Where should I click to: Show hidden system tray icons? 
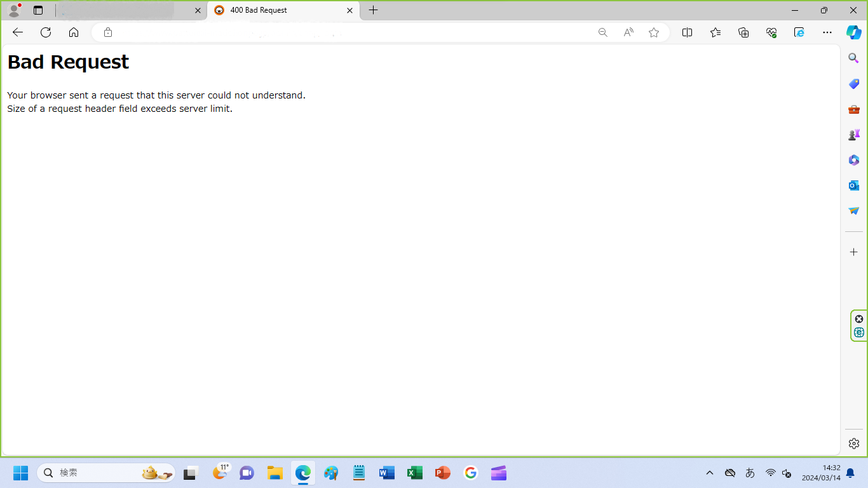[710, 473]
